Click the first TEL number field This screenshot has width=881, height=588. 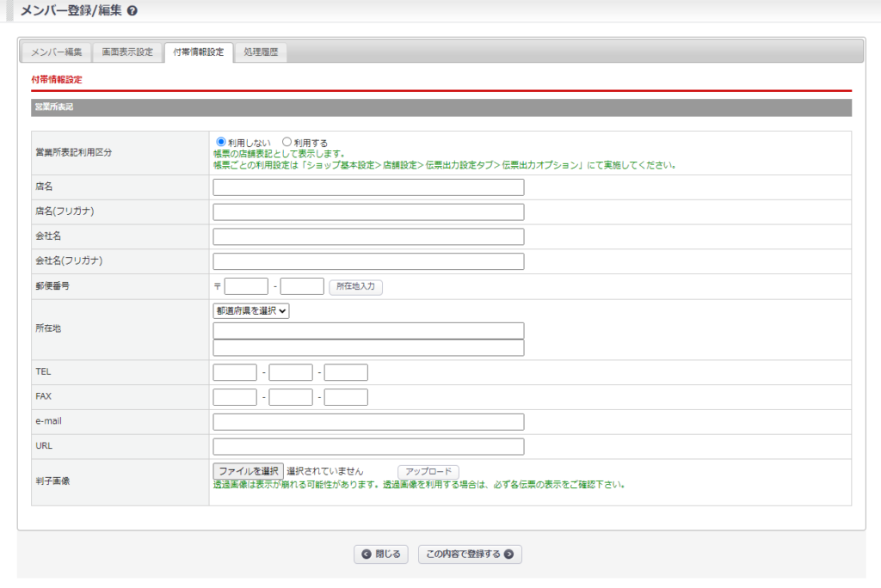(235, 372)
